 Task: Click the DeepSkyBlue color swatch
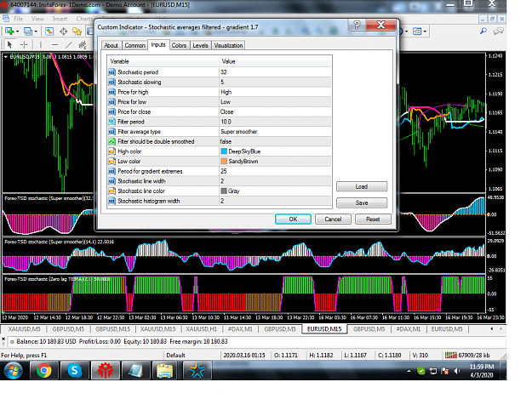pos(224,151)
